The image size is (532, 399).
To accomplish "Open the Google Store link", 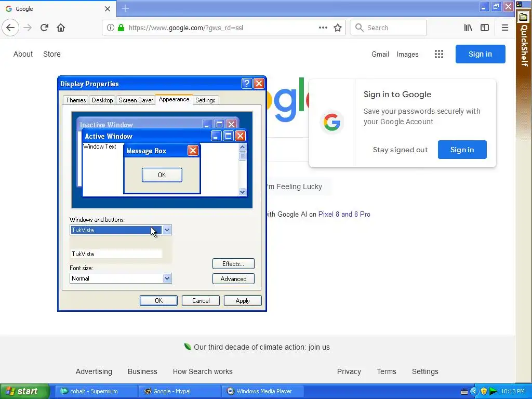I will (52, 54).
